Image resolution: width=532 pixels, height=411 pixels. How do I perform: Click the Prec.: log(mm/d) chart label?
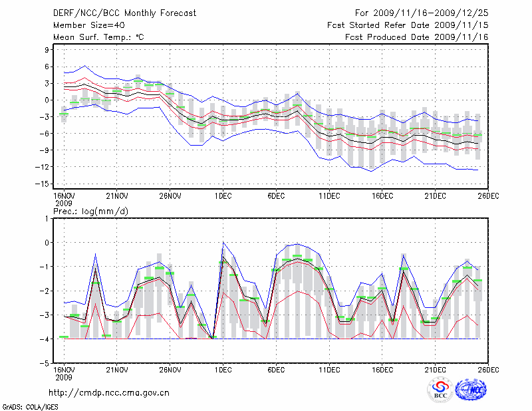[x=90, y=211]
